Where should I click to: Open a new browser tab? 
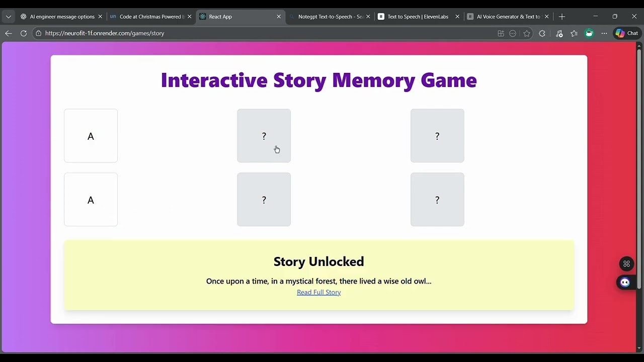(562, 17)
